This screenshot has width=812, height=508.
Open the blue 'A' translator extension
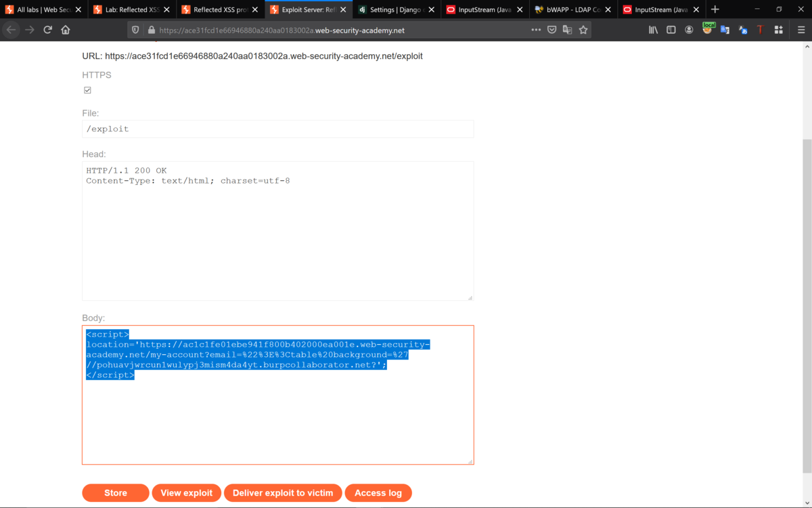tap(743, 30)
